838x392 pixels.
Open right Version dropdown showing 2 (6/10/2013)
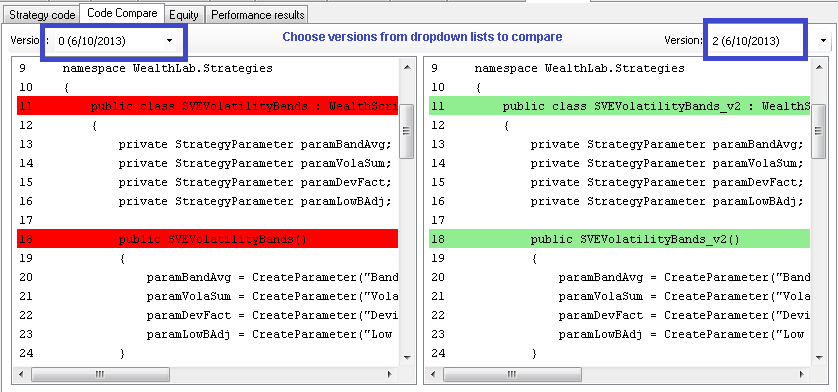click(769, 41)
